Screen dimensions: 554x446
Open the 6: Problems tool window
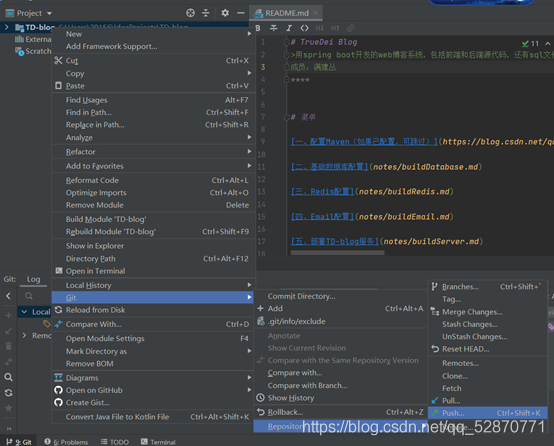[x=66, y=442]
